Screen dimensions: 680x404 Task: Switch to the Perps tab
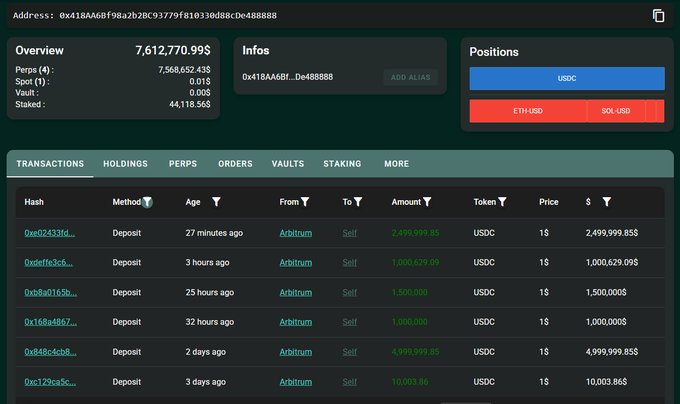click(x=183, y=164)
